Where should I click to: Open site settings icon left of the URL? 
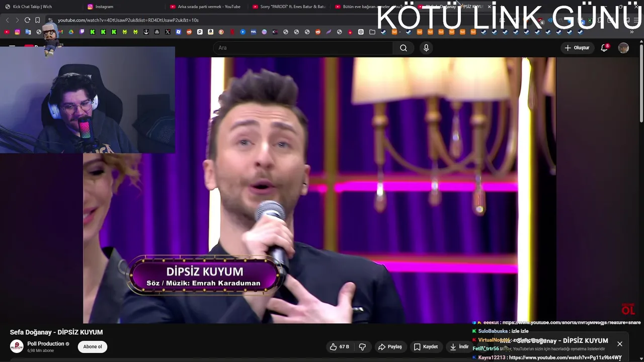pos(50,20)
